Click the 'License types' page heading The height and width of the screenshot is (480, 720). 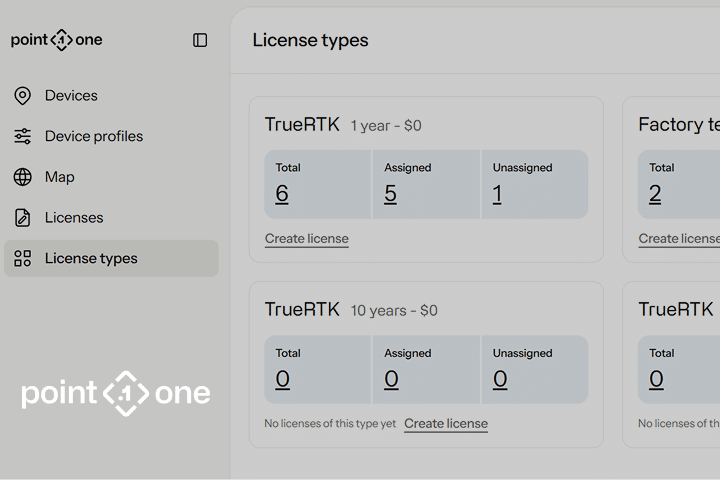tap(310, 40)
